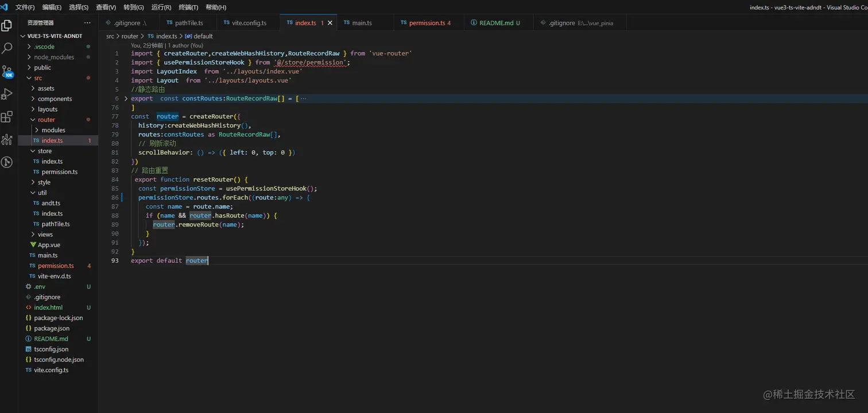The height and width of the screenshot is (413, 868).
Task: Open the Explorer panel three-dot menu
Action: pos(87,23)
